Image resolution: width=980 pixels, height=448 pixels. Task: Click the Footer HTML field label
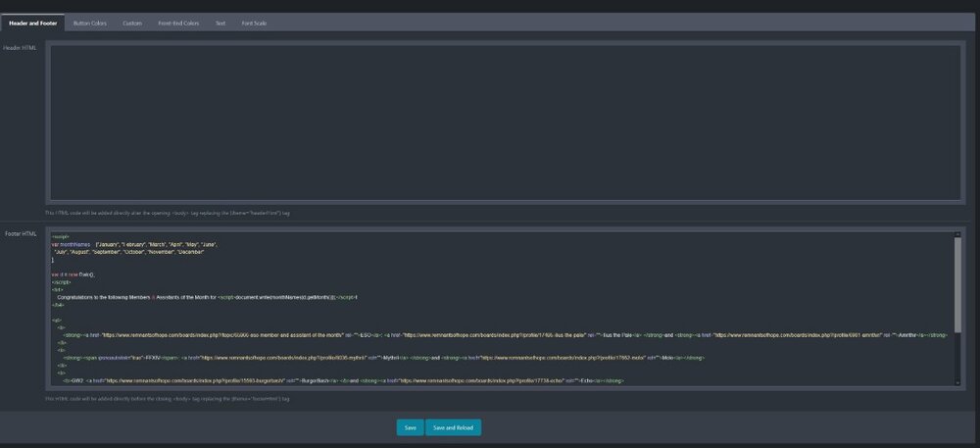(x=20, y=233)
